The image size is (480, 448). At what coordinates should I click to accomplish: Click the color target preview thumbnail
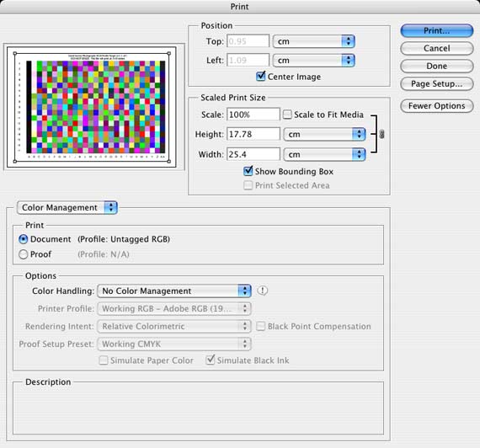[x=92, y=107]
